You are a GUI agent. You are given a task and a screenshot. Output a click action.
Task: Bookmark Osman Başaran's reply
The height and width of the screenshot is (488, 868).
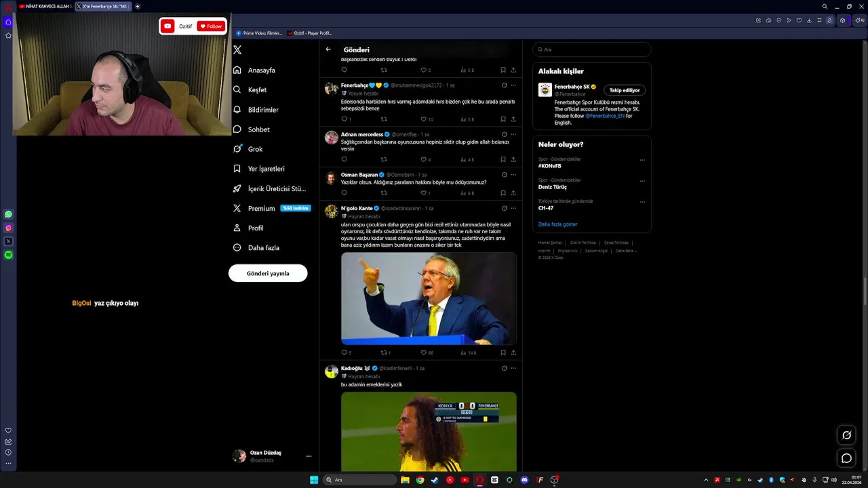click(503, 193)
